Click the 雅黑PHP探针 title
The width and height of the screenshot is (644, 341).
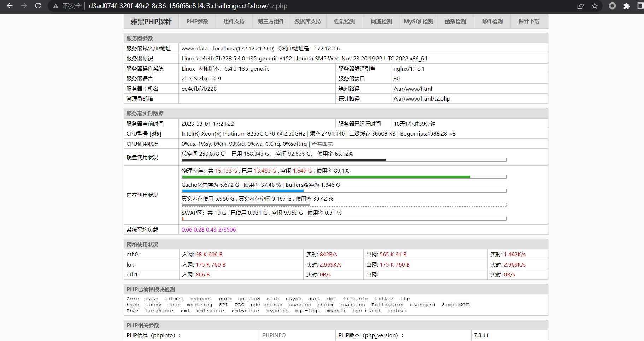tap(151, 22)
